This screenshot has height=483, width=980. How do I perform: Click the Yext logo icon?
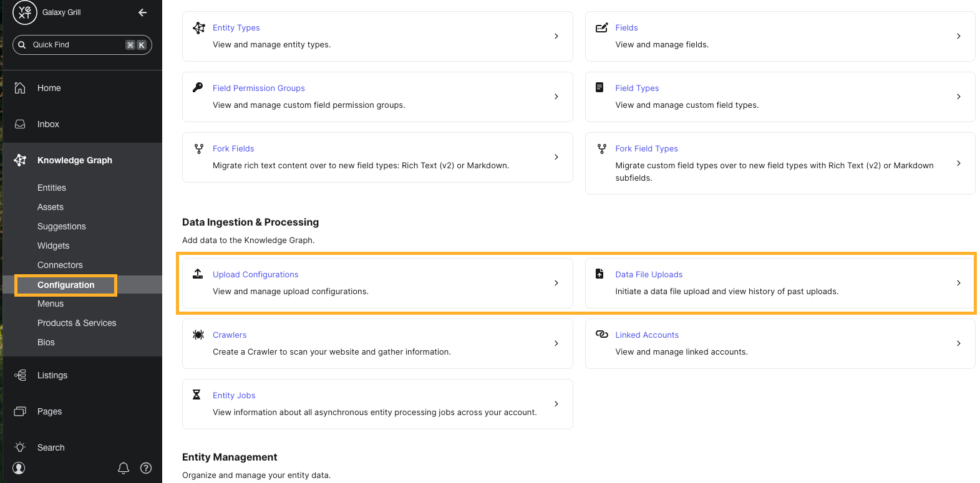[24, 12]
